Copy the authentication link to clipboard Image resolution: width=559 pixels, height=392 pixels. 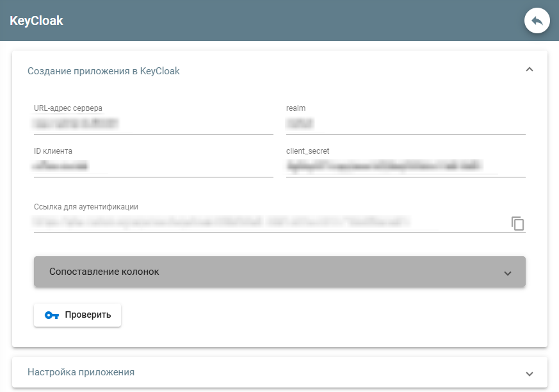pos(517,224)
